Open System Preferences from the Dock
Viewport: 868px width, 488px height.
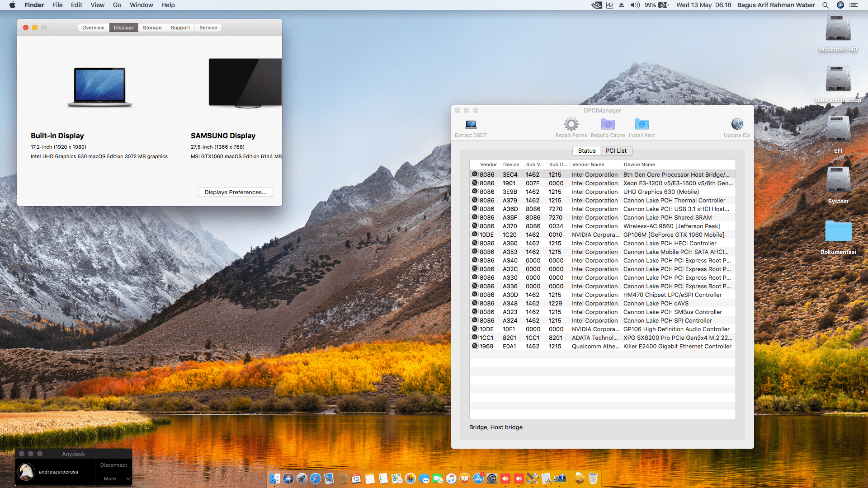coord(492,479)
